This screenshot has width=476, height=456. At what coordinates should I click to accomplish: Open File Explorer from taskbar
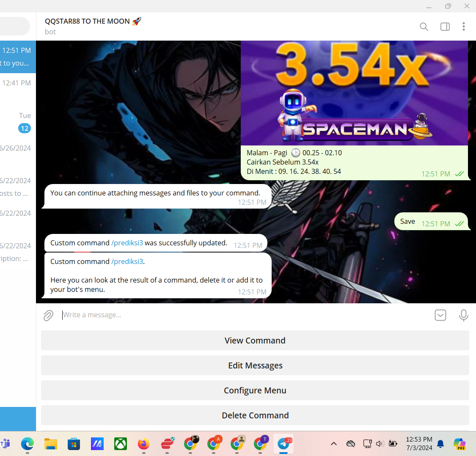[51, 444]
